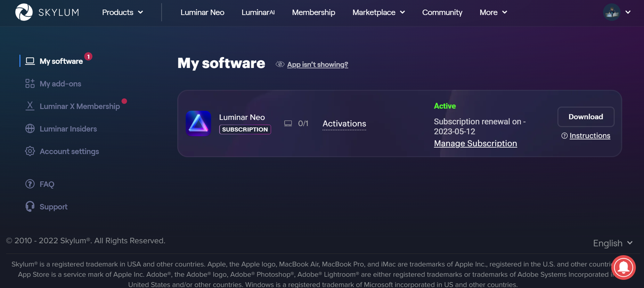Screen dimensions: 644x288
Task: Click the 0/1 activations count
Action: (x=303, y=124)
